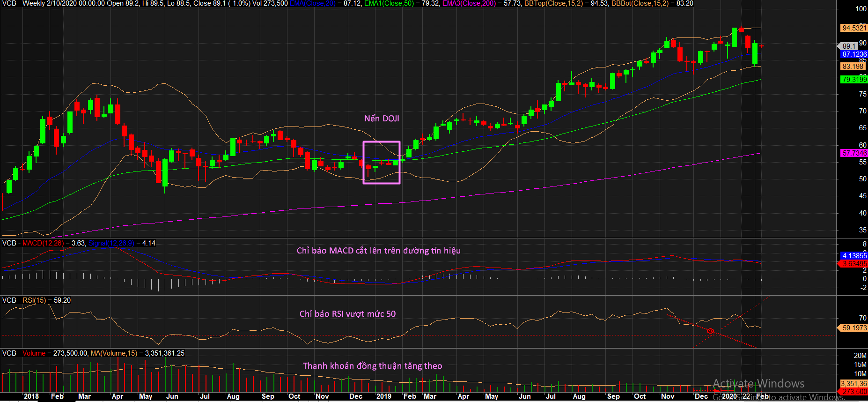Image resolution: width=868 pixels, height=402 pixels.
Task: Select the MACD signal-cross annotation text
Action: tap(378, 251)
